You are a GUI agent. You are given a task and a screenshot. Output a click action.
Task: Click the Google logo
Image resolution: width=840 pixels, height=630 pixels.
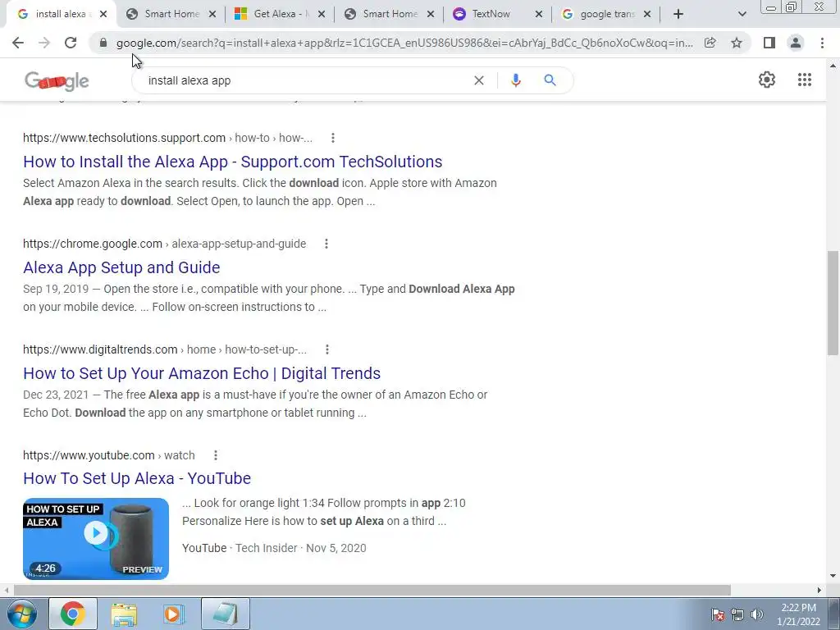coord(57,81)
